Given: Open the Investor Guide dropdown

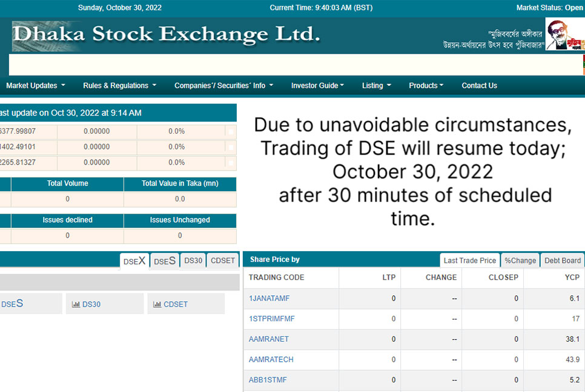Looking at the screenshot, I should coord(317,86).
